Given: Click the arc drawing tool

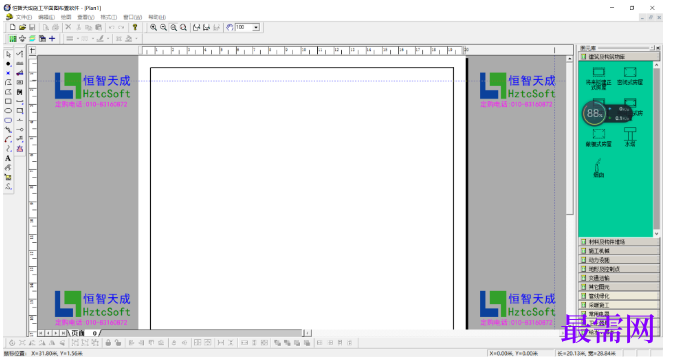Looking at the screenshot, I should click(8, 139).
